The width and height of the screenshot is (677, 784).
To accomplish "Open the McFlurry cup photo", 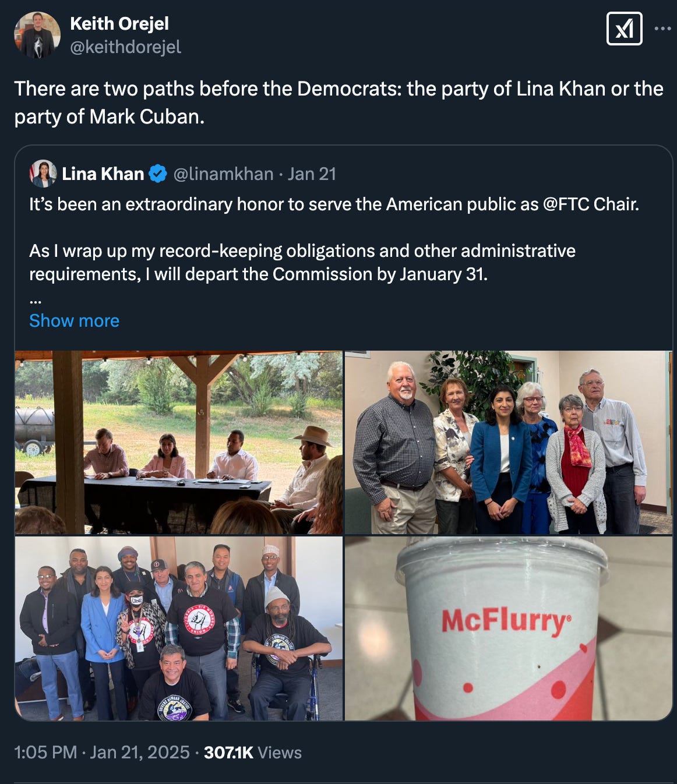I will [x=509, y=628].
